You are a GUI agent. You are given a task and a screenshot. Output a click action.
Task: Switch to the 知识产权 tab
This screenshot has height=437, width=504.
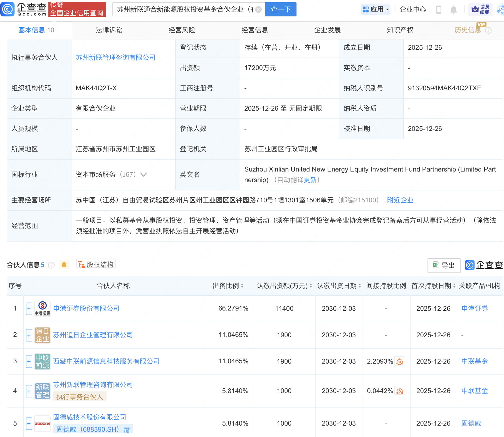point(400,30)
